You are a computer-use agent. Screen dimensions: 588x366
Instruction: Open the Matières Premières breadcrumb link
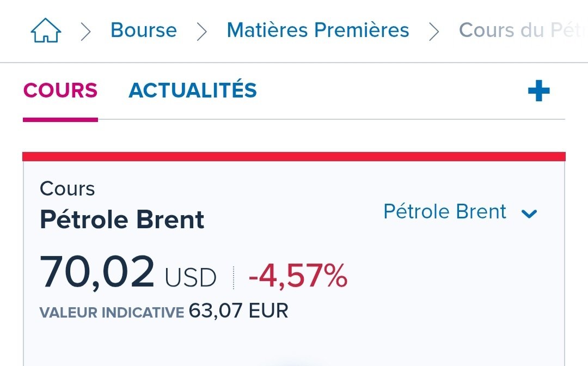point(318,30)
